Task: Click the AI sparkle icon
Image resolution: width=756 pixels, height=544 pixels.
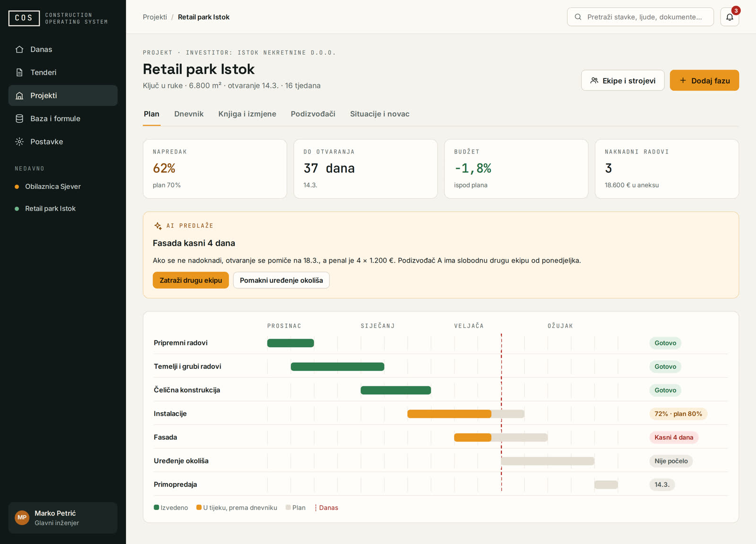Action: click(158, 226)
